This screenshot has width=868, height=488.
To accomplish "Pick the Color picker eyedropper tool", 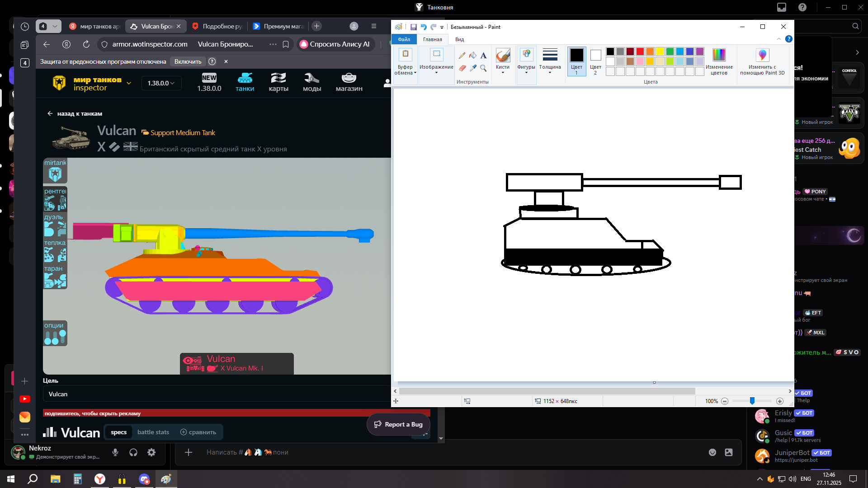I will click(x=472, y=68).
